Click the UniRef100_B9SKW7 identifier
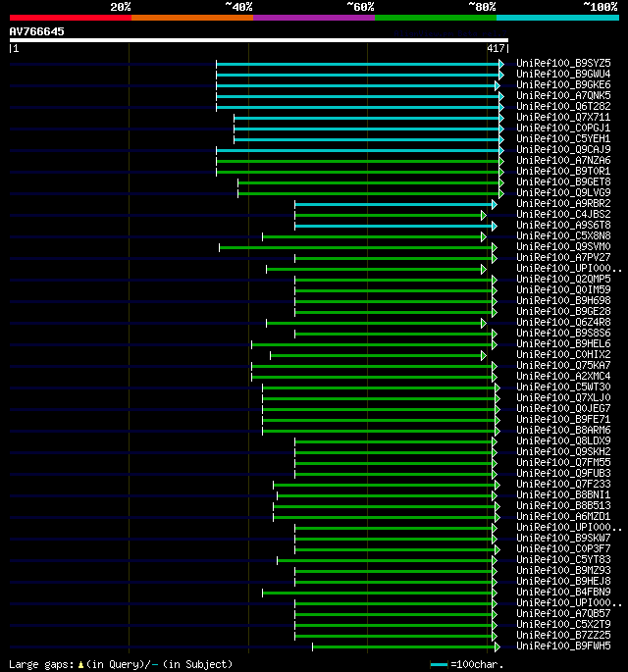Image resolution: width=628 pixels, height=672 pixels. click(563, 539)
